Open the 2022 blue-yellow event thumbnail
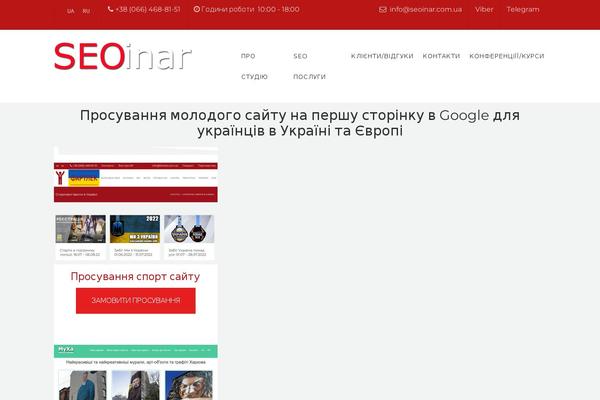600x400 pixels. 135,229
